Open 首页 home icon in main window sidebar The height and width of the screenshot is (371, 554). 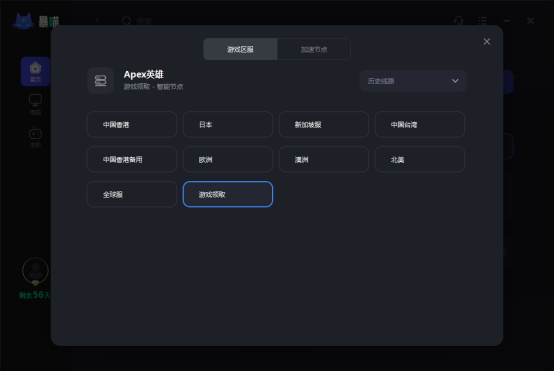35,71
